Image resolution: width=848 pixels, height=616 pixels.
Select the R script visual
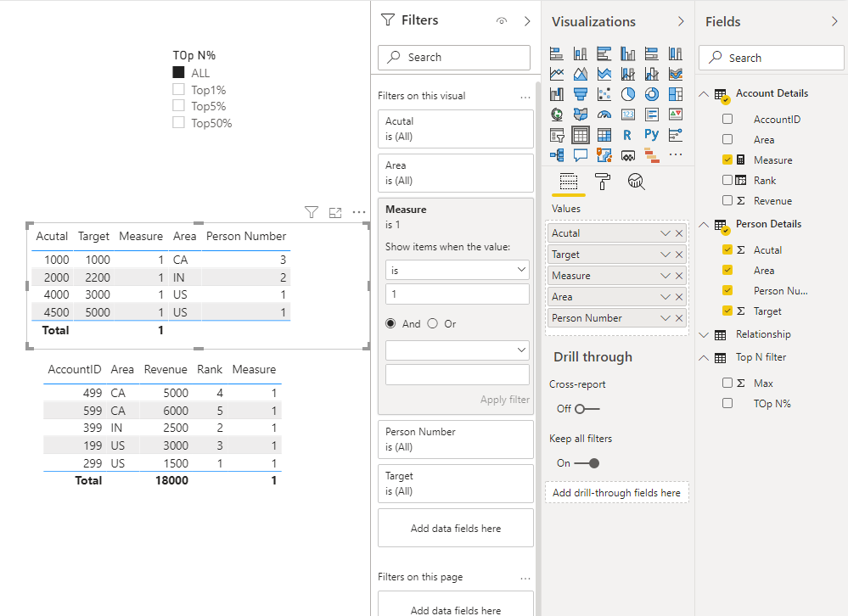[x=628, y=135]
